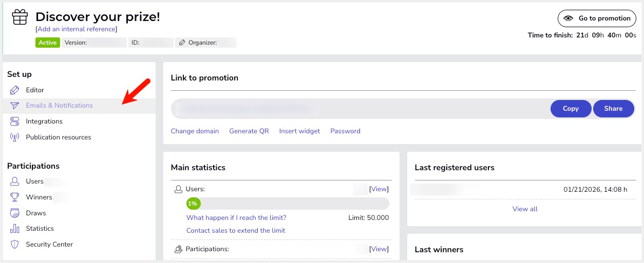Click the pencil icon next to Editor
The height and width of the screenshot is (263, 644).
(x=15, y=90)
